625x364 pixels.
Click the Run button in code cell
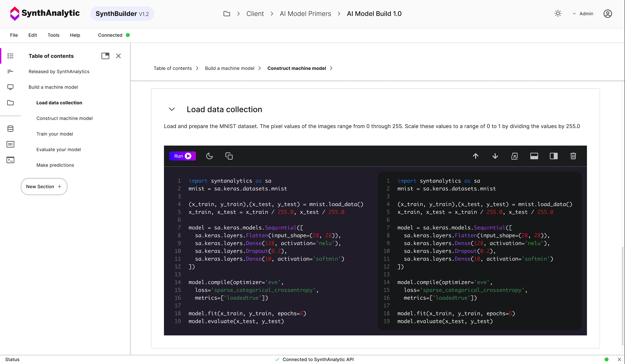[182, 156]
